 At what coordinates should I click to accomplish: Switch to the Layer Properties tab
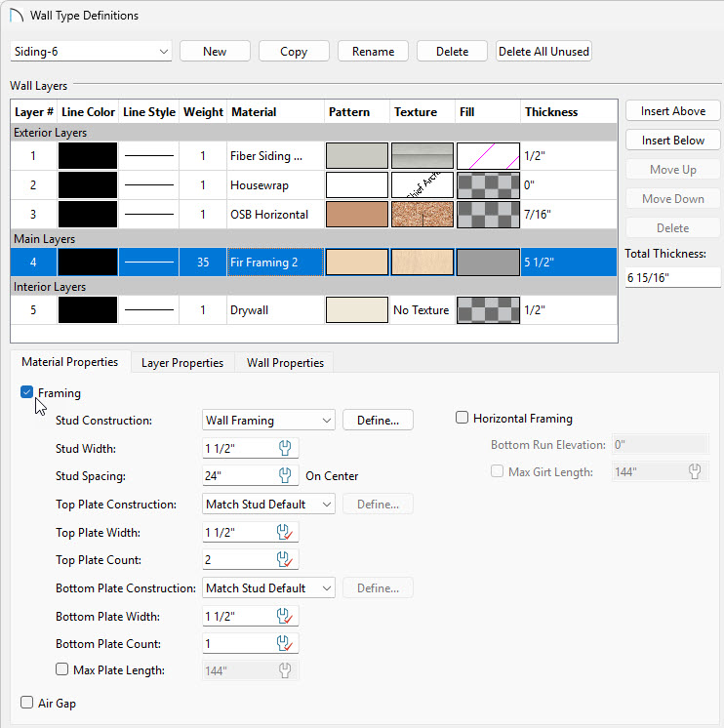coord(182,363)
